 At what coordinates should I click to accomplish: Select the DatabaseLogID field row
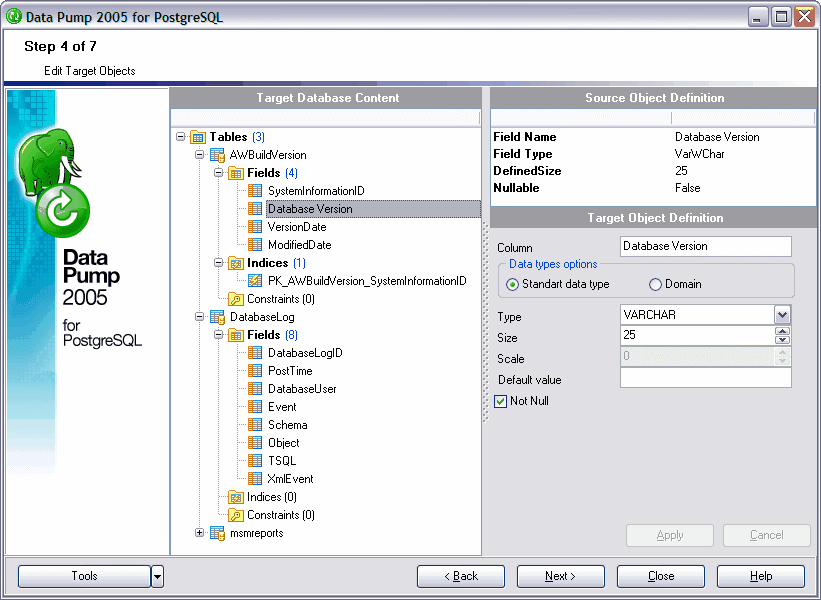point(305,353)
